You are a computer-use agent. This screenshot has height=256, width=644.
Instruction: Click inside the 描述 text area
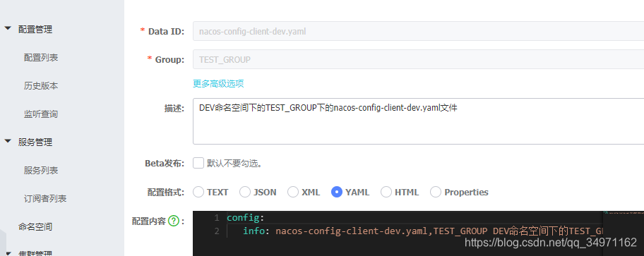[x=418, y=121]
